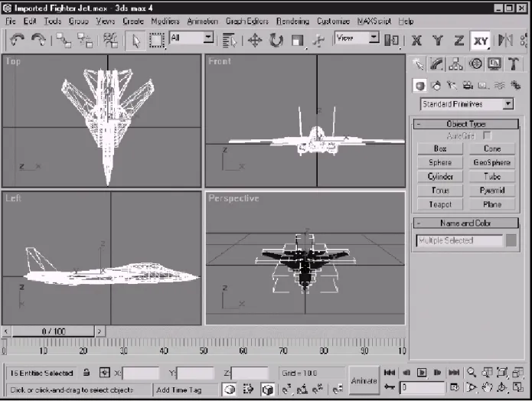
Task: Activate the Select and Link tool
Action: (64, 41)
